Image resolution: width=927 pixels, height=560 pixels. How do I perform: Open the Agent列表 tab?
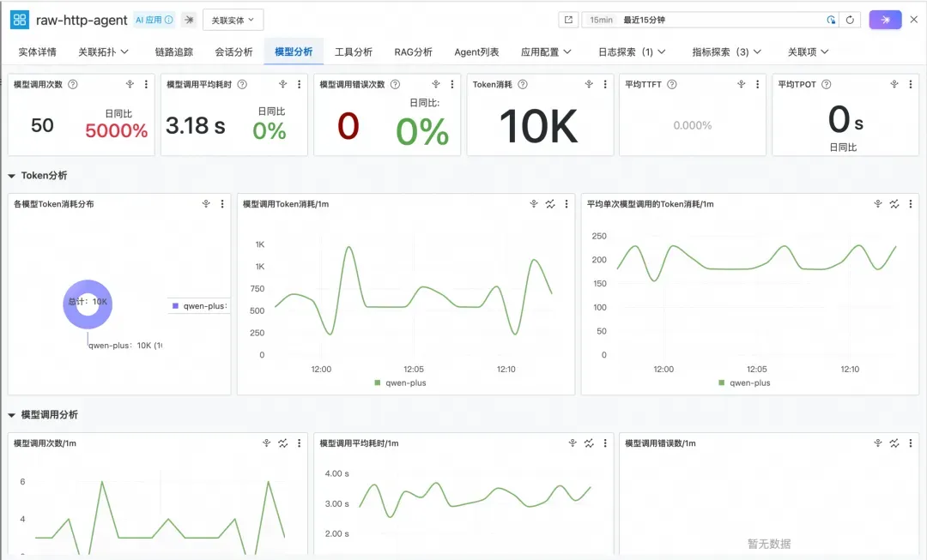coord(476,52)
